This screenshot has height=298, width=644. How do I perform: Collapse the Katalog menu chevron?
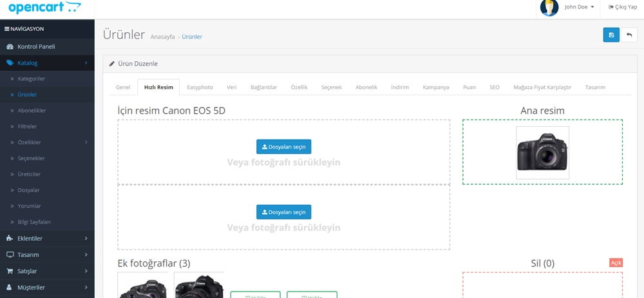(86, 63)
